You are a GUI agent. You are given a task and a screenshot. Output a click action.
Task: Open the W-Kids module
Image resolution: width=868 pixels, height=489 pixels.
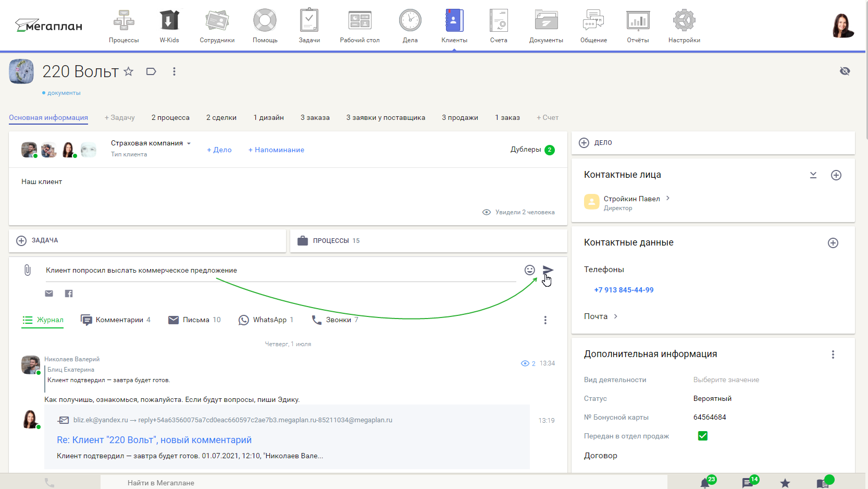tap(169, 27)
